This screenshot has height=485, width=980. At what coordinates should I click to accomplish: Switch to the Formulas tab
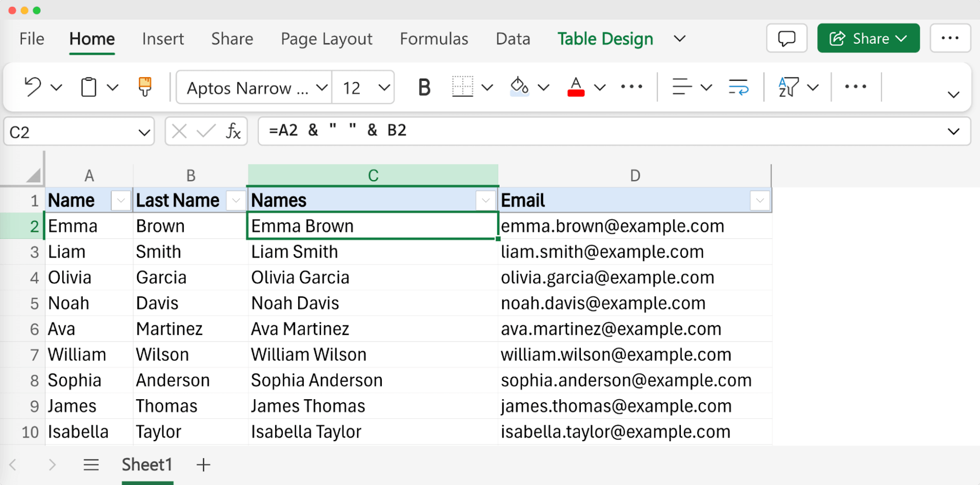[x=433, y=38]
